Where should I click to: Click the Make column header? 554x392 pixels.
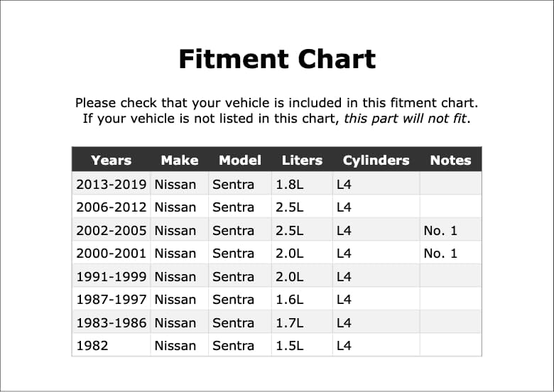pyautogui.click(x=180, y=160)
